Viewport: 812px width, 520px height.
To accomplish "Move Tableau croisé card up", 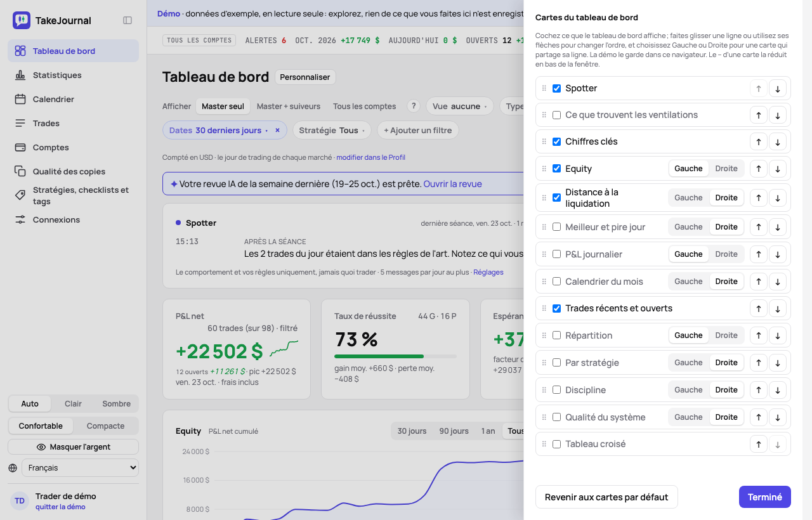I will point(758,444).
